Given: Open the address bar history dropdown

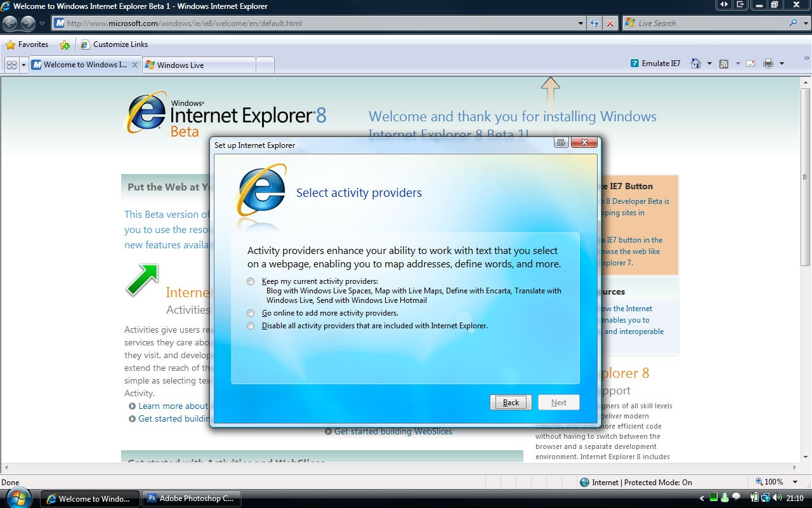Looking at the screenshot, I should coord(581,23).
